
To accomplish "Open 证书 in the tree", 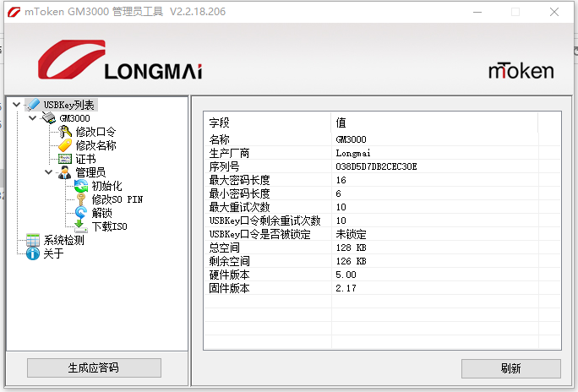I will tap(86, 159).
